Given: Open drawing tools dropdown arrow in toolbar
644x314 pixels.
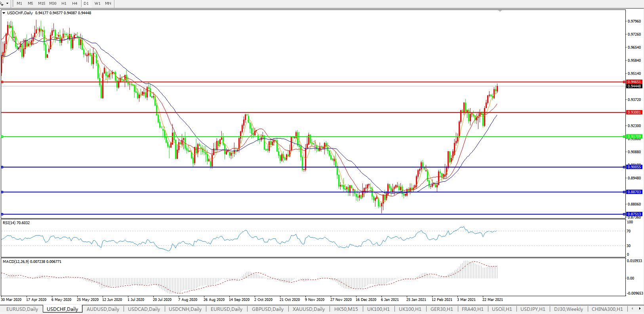Looking at the screenshot, I should pyautogui.click(x=7, y=3).
